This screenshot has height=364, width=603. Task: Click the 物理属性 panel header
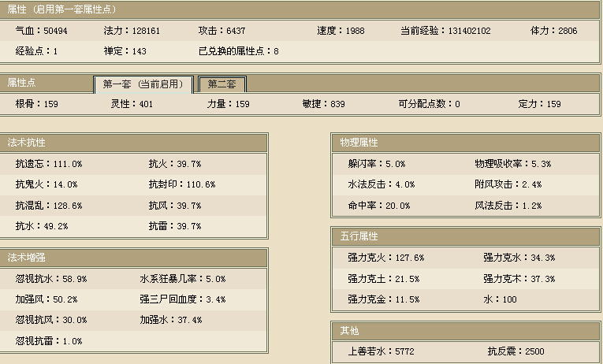coord(359,143)
